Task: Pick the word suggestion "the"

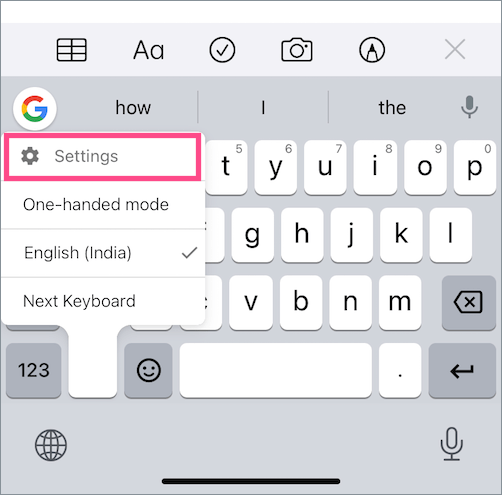Action: coord(392,108)
